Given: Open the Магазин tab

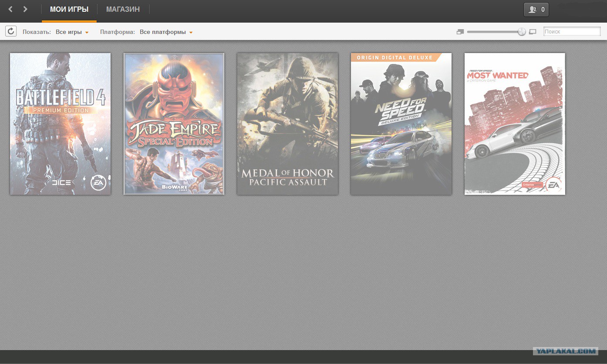Looking at the screenshot, I should pos(123,10).
